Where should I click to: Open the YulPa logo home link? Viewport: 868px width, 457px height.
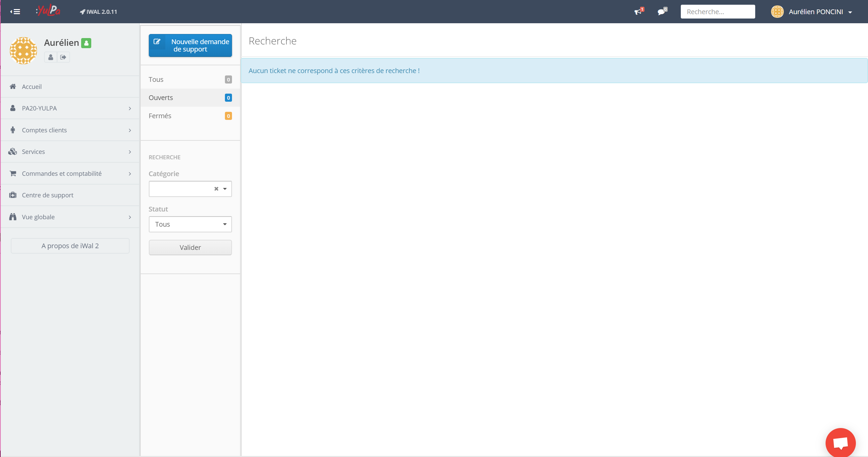pyautogui.click(x=48, y=10)
